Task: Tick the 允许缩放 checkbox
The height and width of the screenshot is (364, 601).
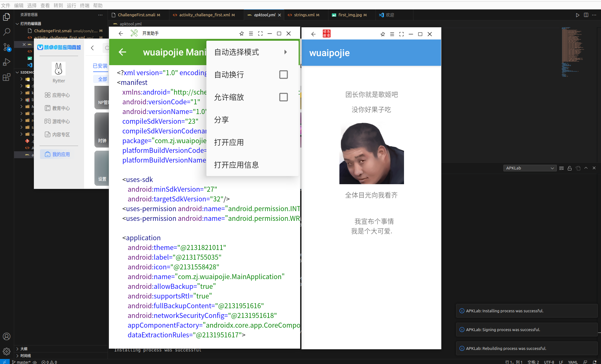Action: point(283,97)
